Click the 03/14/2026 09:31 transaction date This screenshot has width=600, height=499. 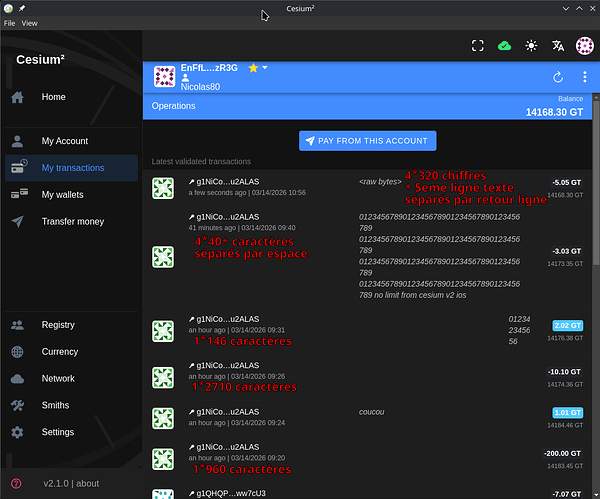pos(258,330)
